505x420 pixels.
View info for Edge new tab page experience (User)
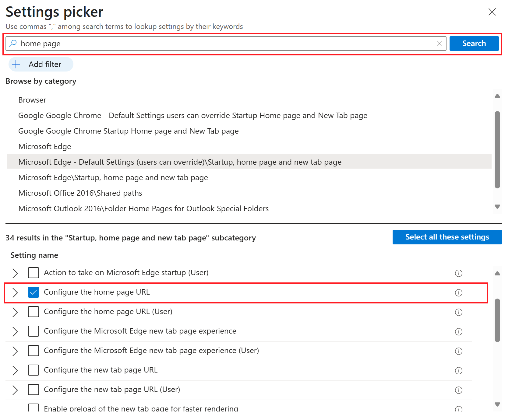pos(458,351)
